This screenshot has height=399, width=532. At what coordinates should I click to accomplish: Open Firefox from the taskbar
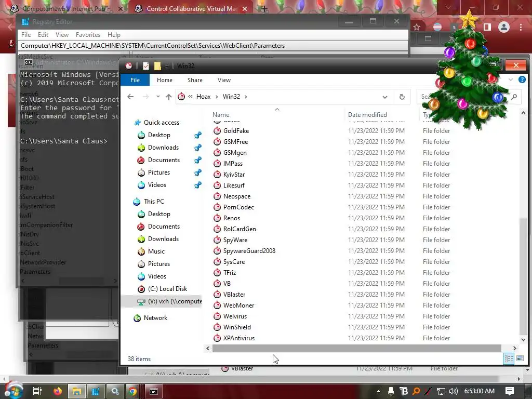(58, 391)
